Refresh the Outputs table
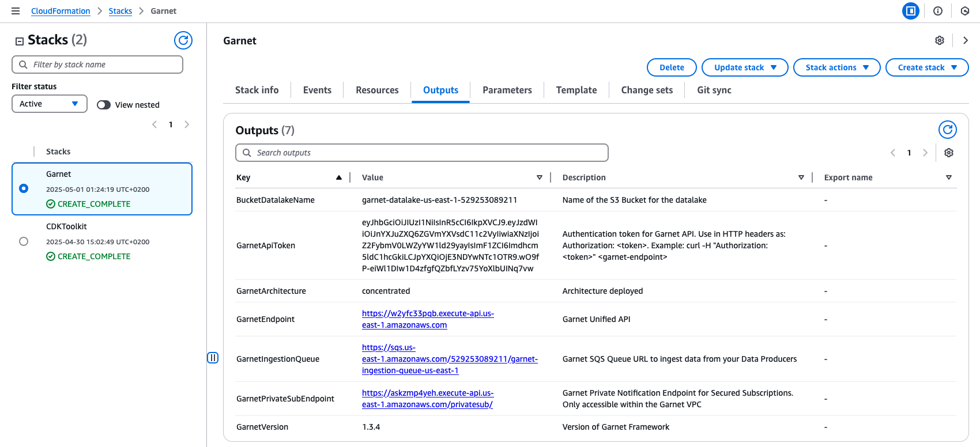980x447 pixels. tap(948, 130)
